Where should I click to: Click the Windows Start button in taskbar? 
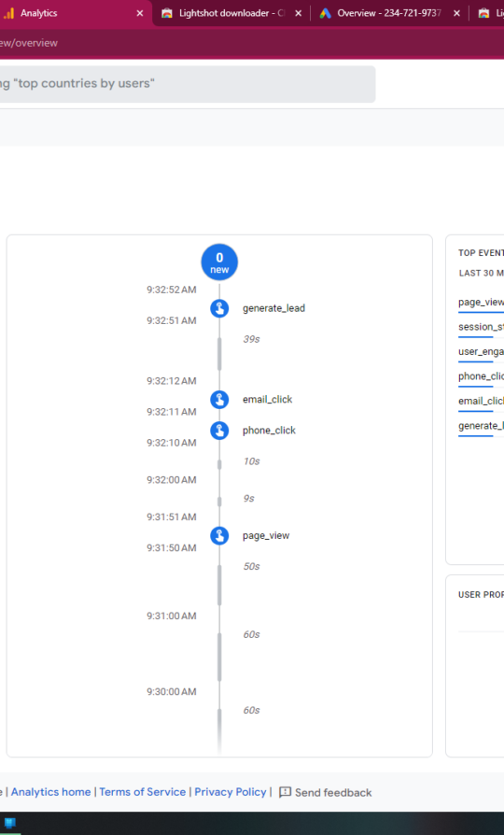click(x=9, y=823)
